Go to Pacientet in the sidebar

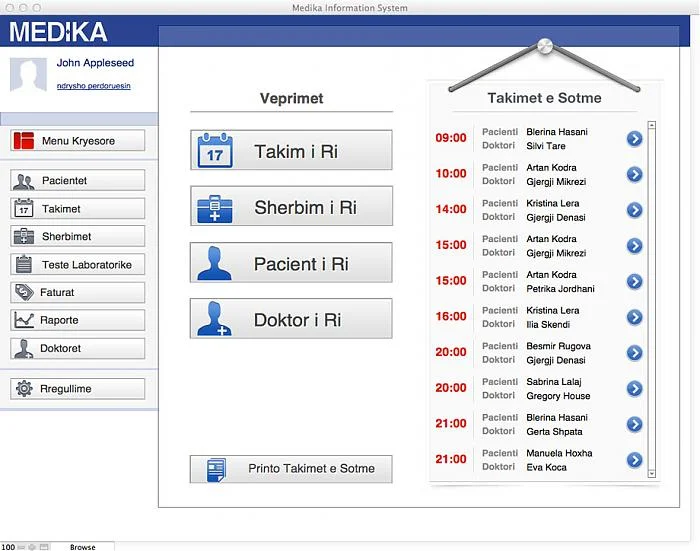78,180
